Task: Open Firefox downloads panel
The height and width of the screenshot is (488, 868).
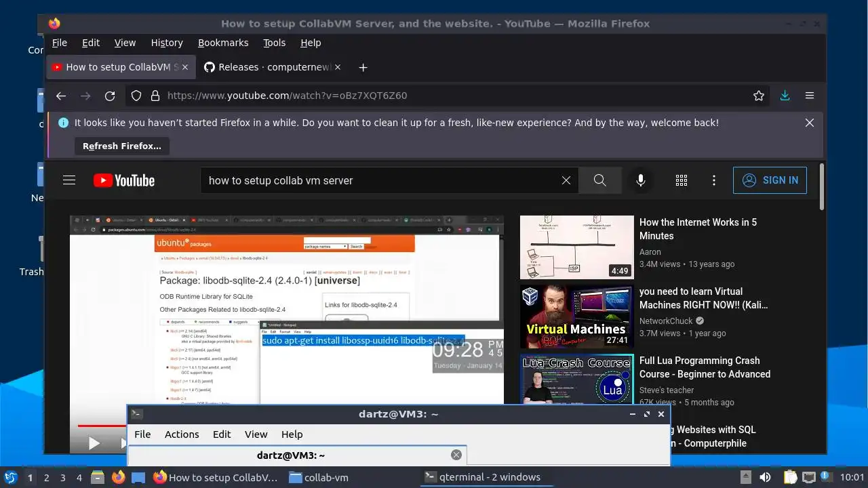Action: (785, 96)
